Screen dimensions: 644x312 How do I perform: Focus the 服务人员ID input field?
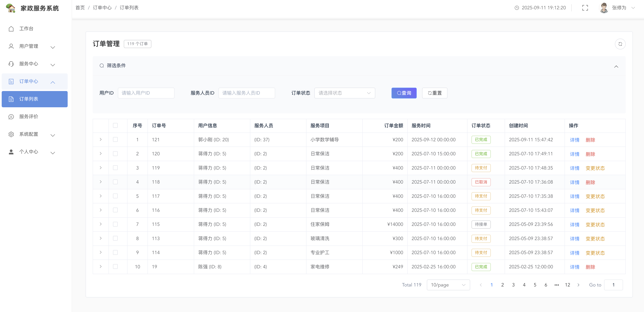pyautogui.click(x=247, y=93)
